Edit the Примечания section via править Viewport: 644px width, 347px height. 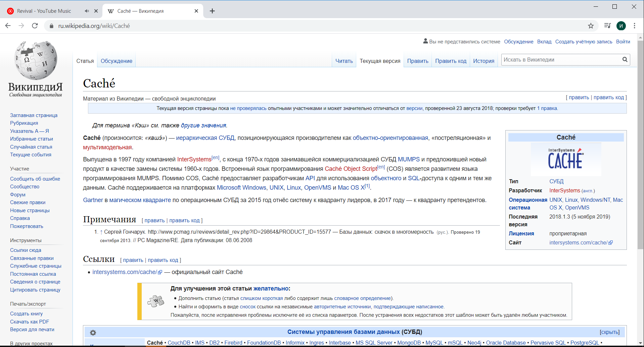[x=154, y=221]
